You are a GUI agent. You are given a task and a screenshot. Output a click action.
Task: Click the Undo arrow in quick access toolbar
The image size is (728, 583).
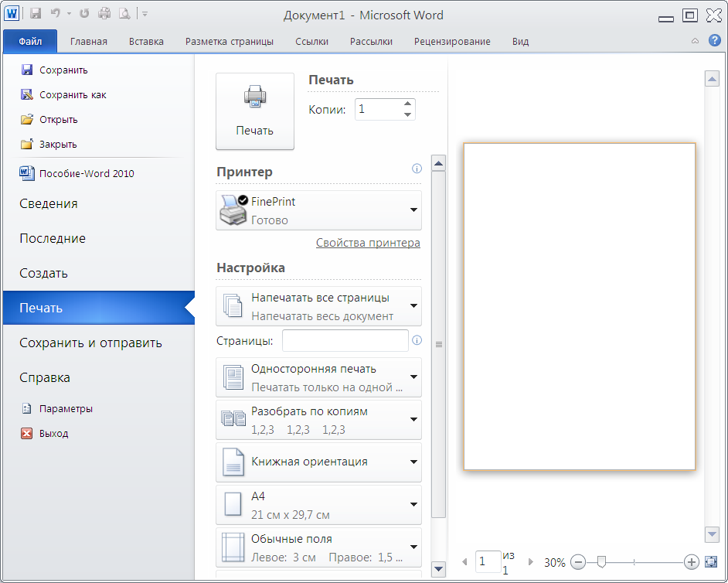point(56,13)
